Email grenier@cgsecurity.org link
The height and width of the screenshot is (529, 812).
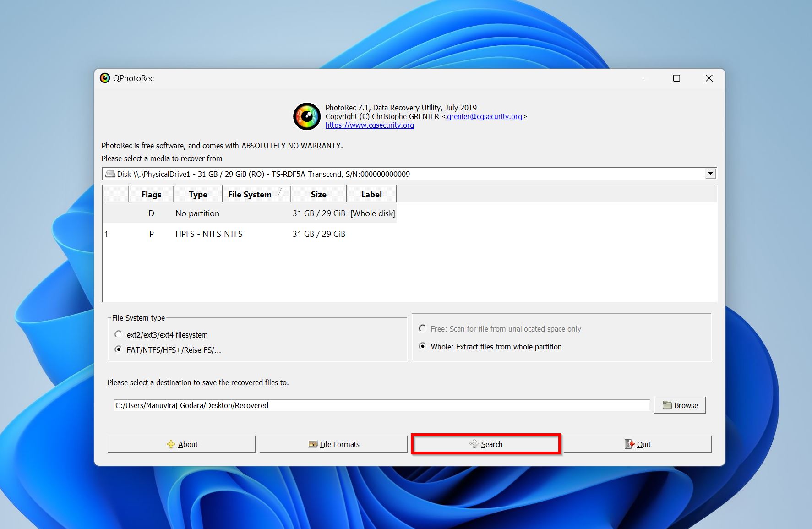[x=484, y=116]
